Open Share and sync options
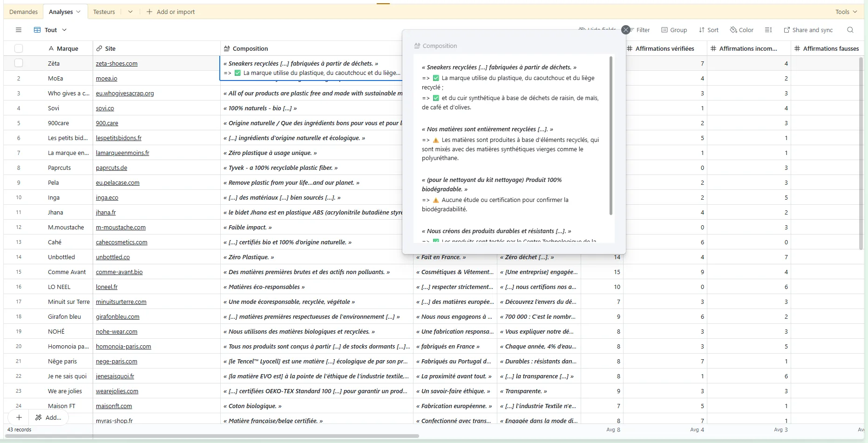The height and width of the screenshot is (443, 868). pos(808,30)
